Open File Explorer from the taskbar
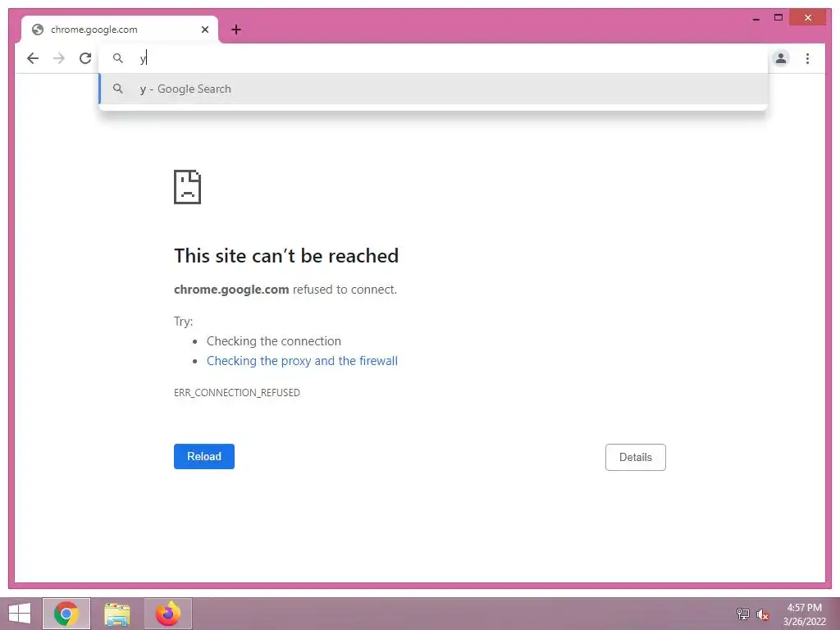The width and height of the screenshot is (840, 630). pyautogui.click(x=116, y=614)
